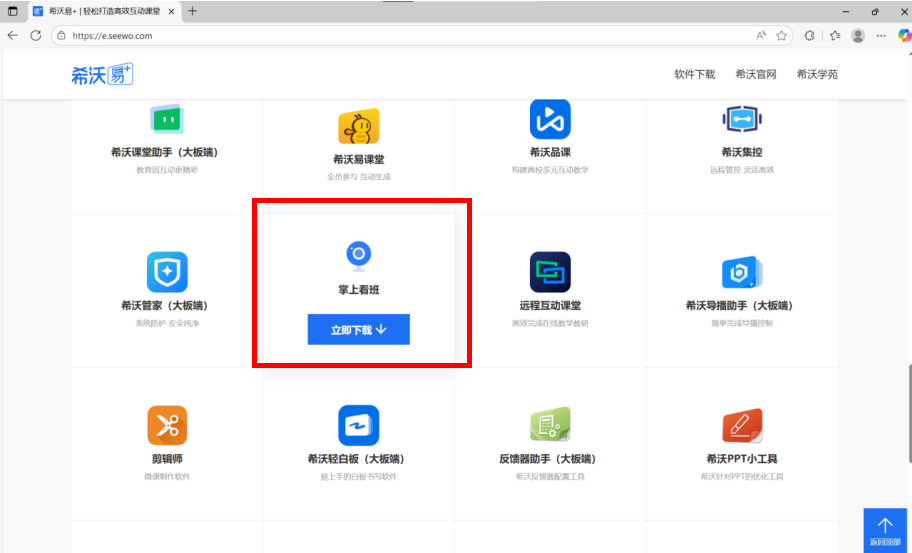Viewport: 912px width, 553px height.
Task: Open the 软件下载 navigation menu item
Action: [694, 74]
